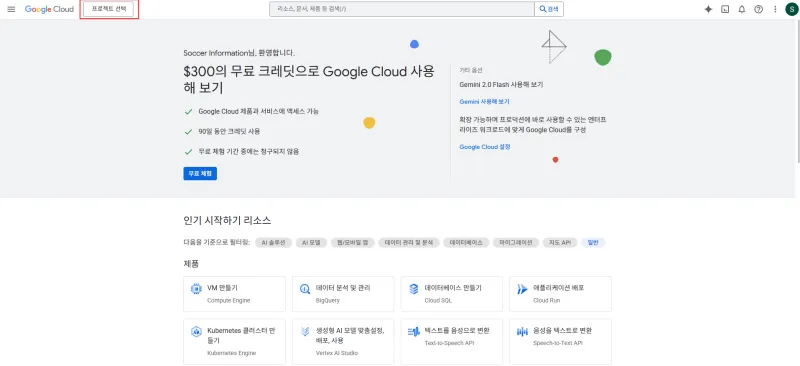The image size is (800, 366).
Task: Activate the Cloud Shell terminal icon
Action: coord(725,9)
